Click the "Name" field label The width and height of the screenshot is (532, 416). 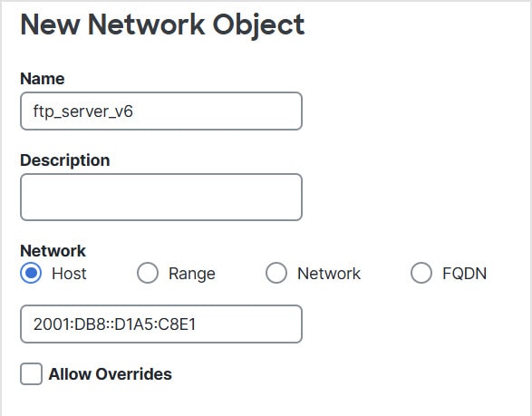pyautogui.click(x=43, y=79)
